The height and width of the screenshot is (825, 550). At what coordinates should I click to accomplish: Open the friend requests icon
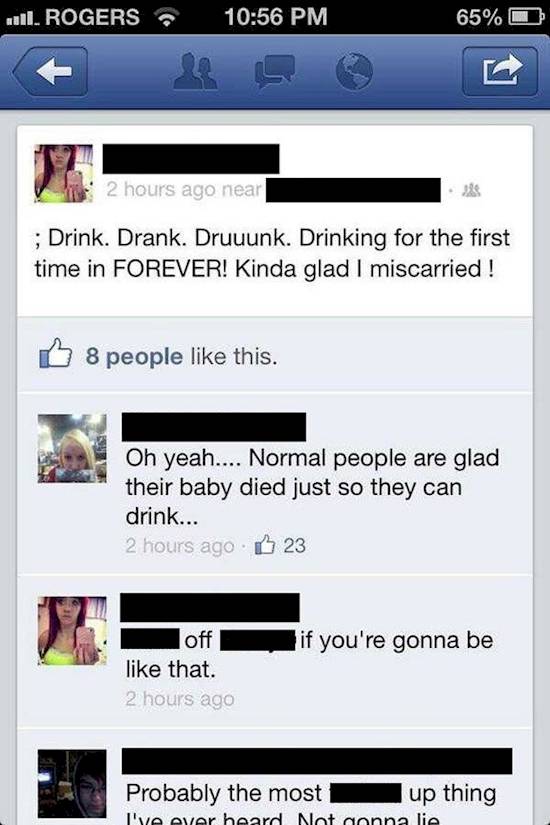click(x=195, y=72)
